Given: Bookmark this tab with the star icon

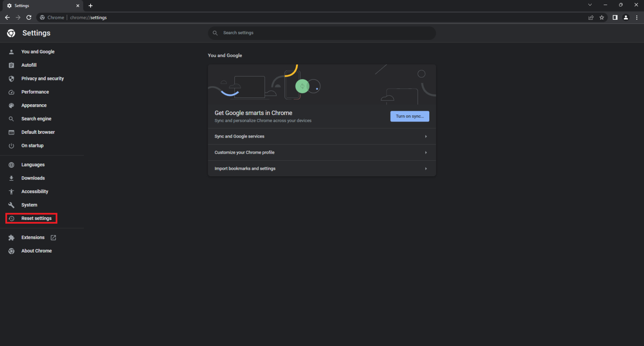Looking at the screenshot, I should click(x=602, y=18).
